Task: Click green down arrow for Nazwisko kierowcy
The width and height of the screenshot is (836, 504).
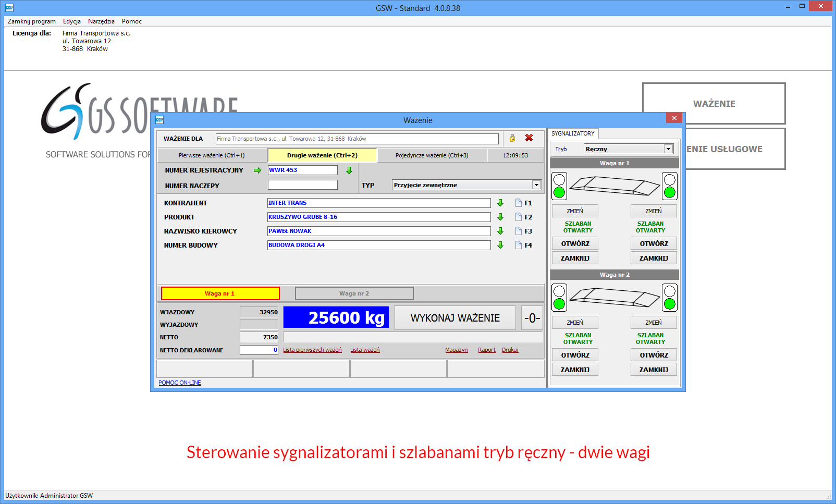Action: click(500, 231)
